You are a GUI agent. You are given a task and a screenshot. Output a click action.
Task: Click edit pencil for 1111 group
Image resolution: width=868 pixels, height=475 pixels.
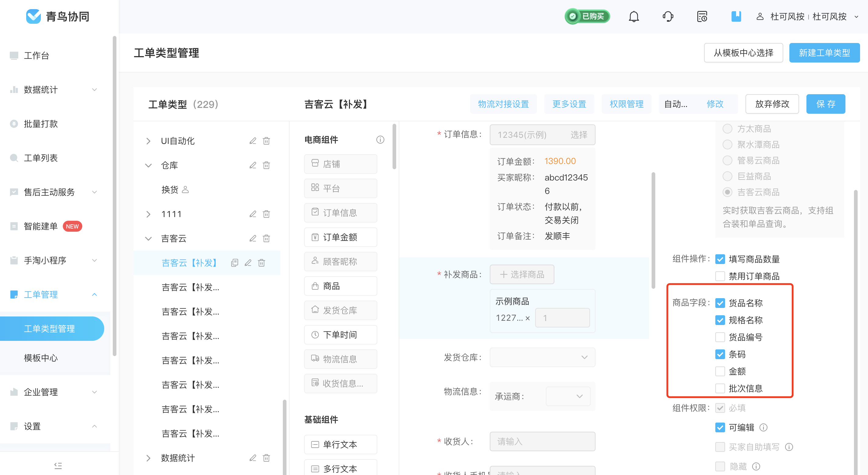click(253, 214)
